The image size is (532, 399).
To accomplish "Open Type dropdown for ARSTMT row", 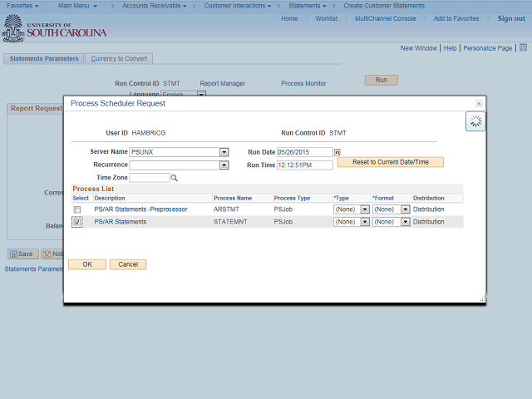I will tap(365, 209).
